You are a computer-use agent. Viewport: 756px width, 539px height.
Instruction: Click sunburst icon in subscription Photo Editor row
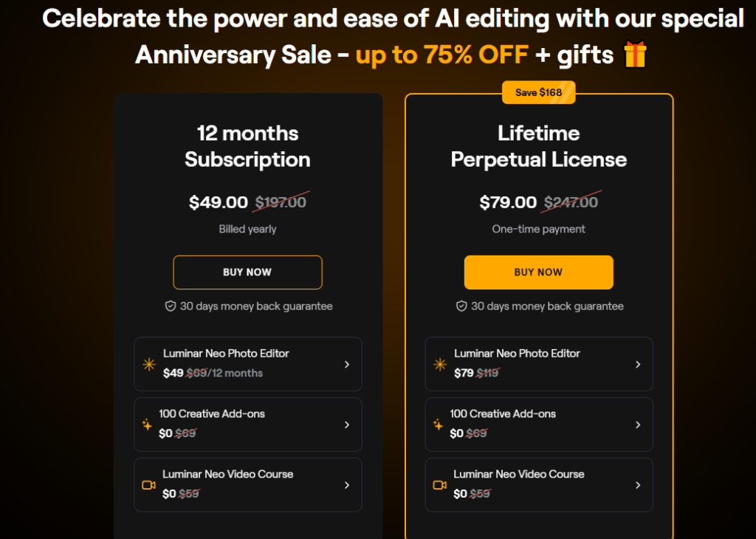click(149, 364)
